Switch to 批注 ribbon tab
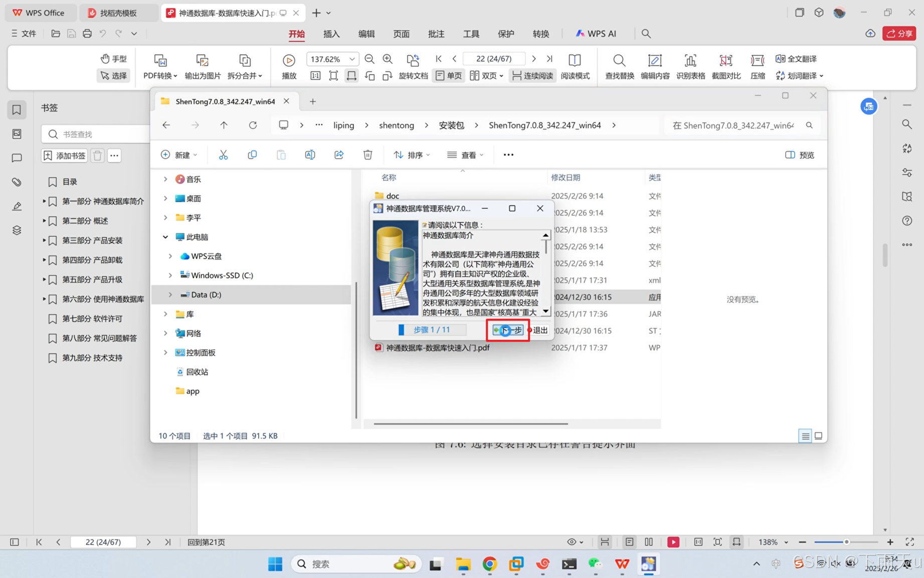This screenshot has height=578, width=924. pos(436,34)
